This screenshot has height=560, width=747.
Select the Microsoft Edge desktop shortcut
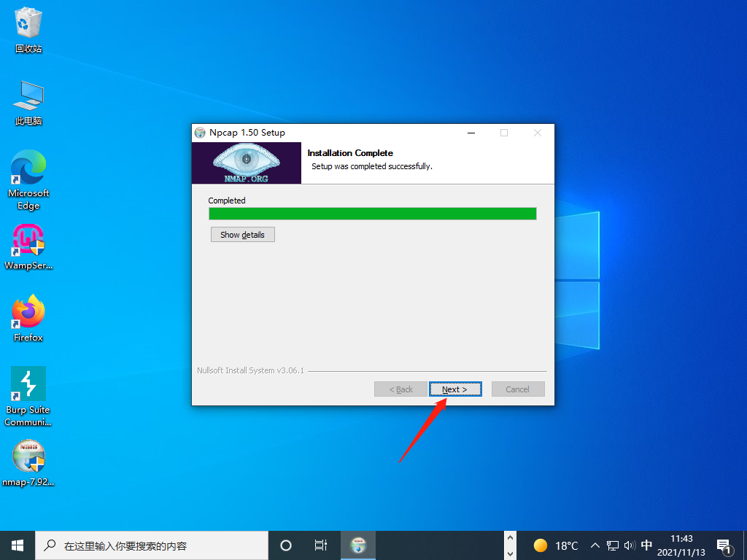click(28, 180)
